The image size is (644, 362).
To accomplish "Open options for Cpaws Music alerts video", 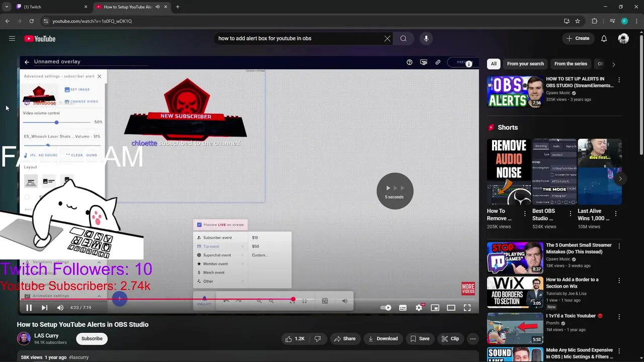I will pyautogui.click(x=619, y=79).
